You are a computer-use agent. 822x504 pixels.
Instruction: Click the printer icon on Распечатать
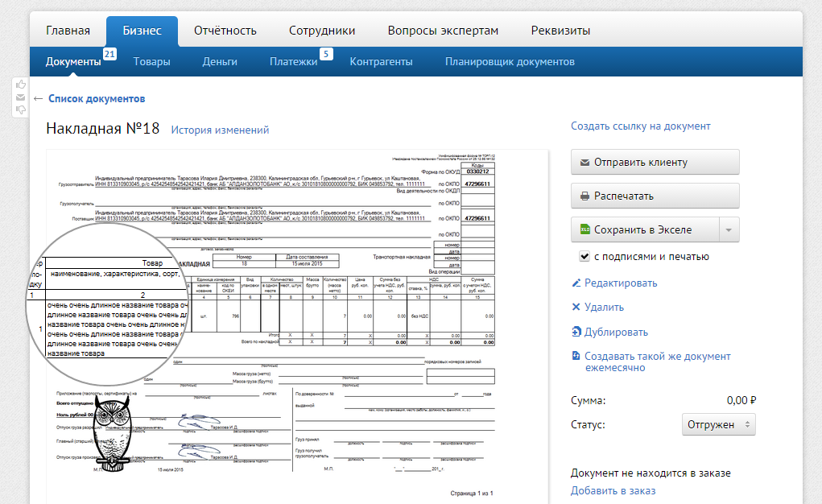coord(584,196)
